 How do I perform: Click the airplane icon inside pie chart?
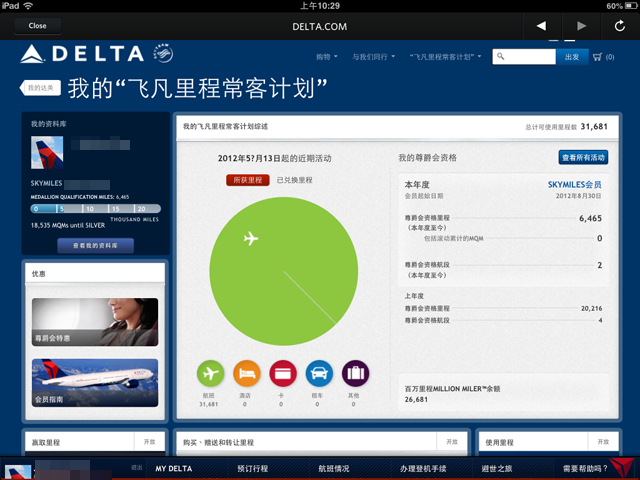(x=251, y=238)
